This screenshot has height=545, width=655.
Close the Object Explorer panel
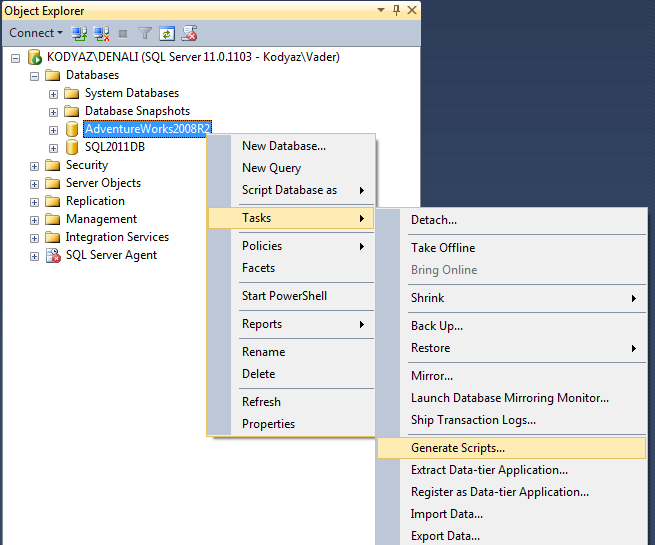point(412,10)
